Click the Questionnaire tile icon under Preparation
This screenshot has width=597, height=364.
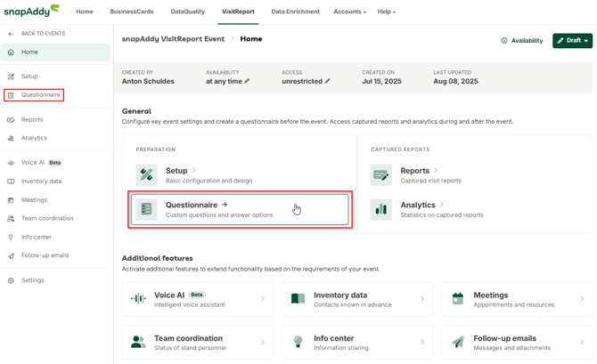tap(147, 209)
